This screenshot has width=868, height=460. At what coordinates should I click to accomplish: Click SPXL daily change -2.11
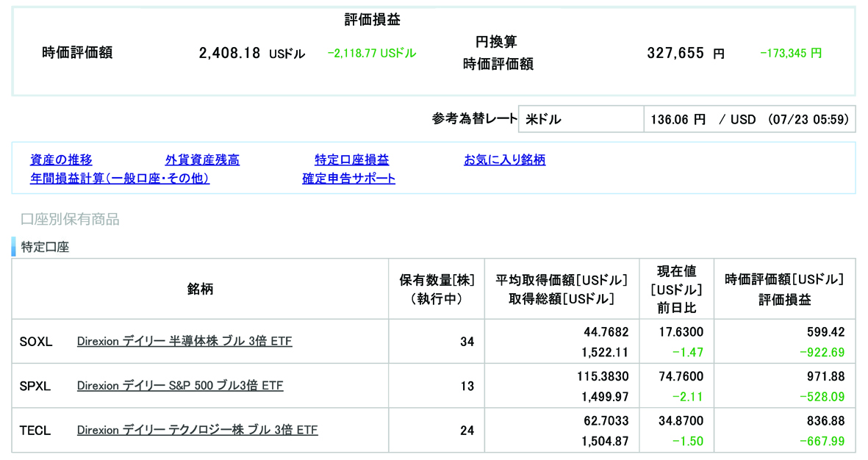point(687,396)
